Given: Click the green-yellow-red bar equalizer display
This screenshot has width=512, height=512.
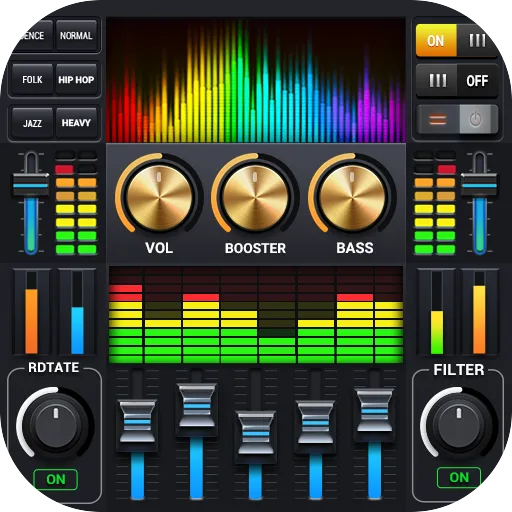Looking at the screenshot, I should tap(256, 315).
